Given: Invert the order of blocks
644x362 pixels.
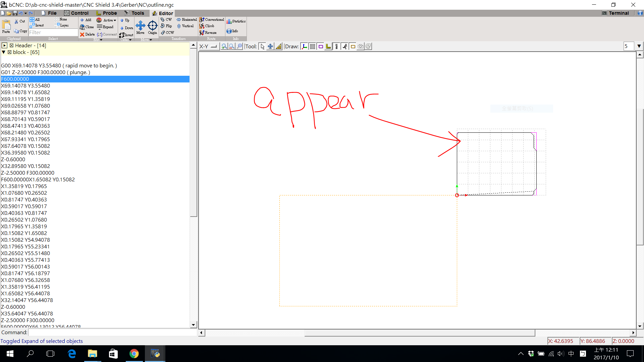Looking at the screenshot, I should pyautogui.click(x=126, y=35).
